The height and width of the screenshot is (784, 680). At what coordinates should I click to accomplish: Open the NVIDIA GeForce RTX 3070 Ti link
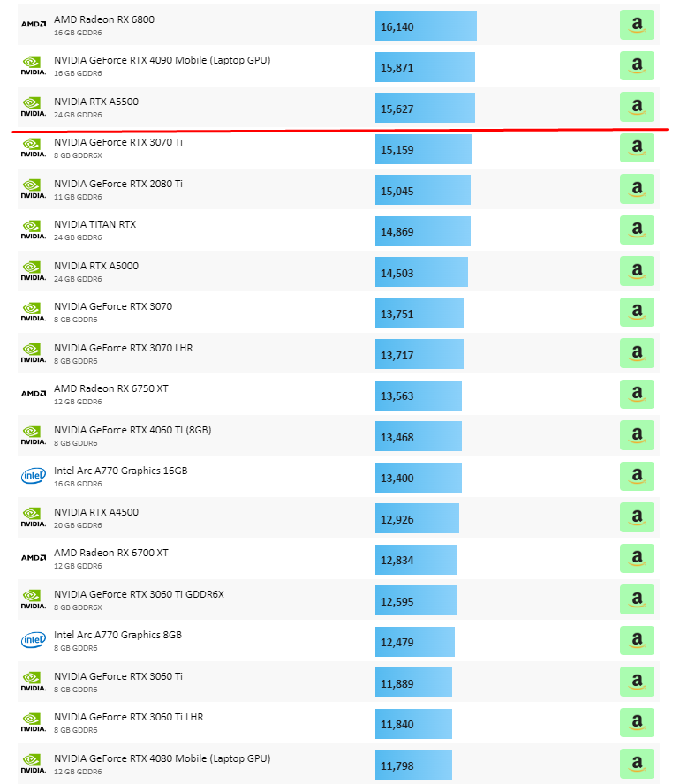(118, 142)
